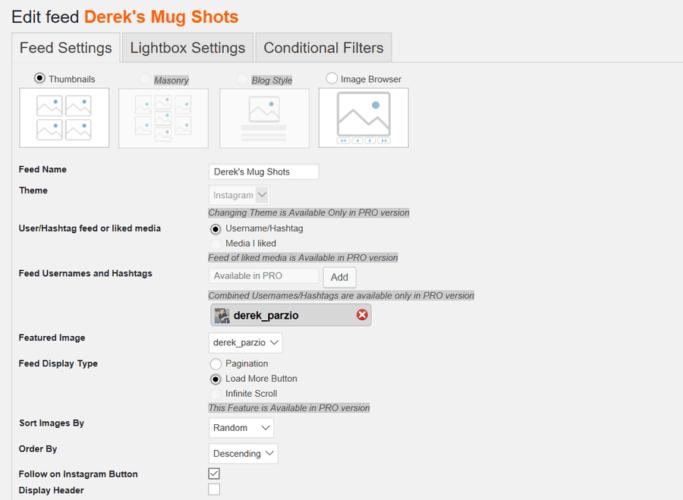This screenshot has height=500, width=683.
Task: Open the Order By Descending dropdown
Action: tap(243, 454)
